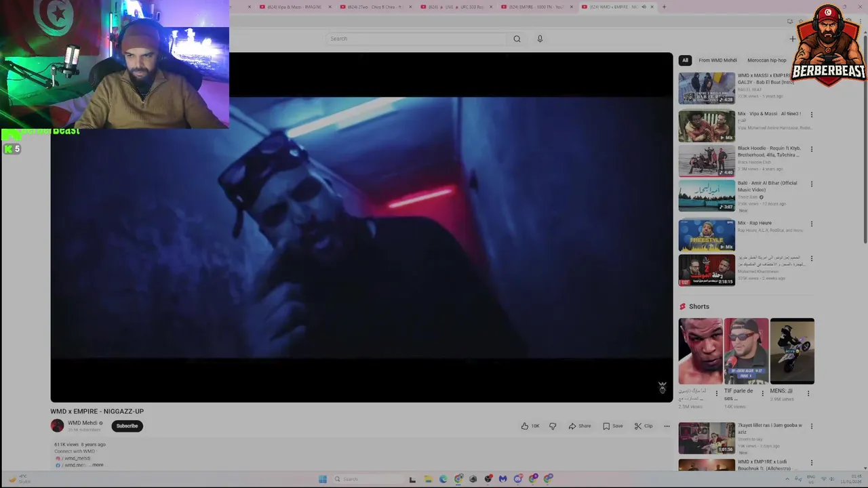Select From WMD Mehdi filter chip
Image resolution: width=868 pixels, height=488 pixels.
pyautogui.click(x=717, y=60)
